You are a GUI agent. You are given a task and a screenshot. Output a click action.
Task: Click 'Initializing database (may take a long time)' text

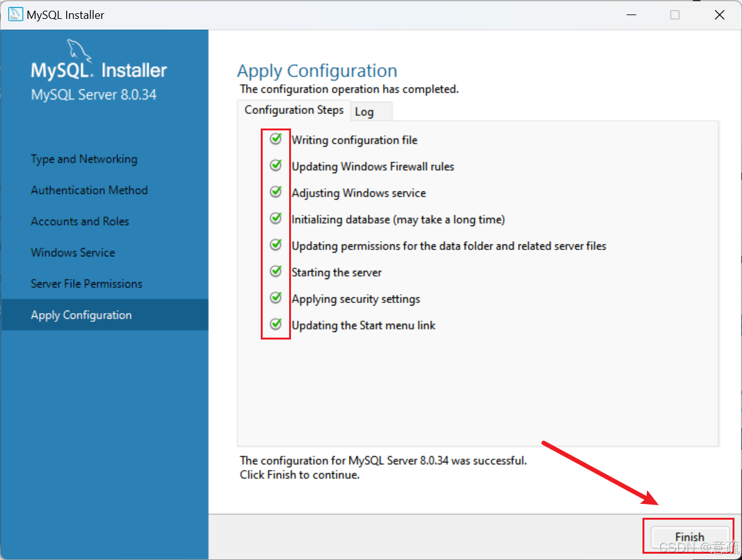[x=399, y=220]
